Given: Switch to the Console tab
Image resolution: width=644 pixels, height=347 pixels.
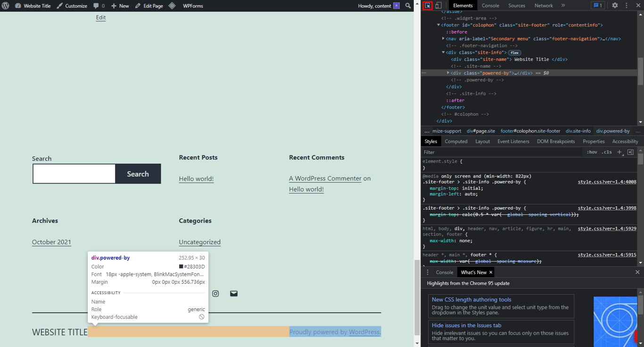Looking at the screenshot, I should click(x=490, y=5).
